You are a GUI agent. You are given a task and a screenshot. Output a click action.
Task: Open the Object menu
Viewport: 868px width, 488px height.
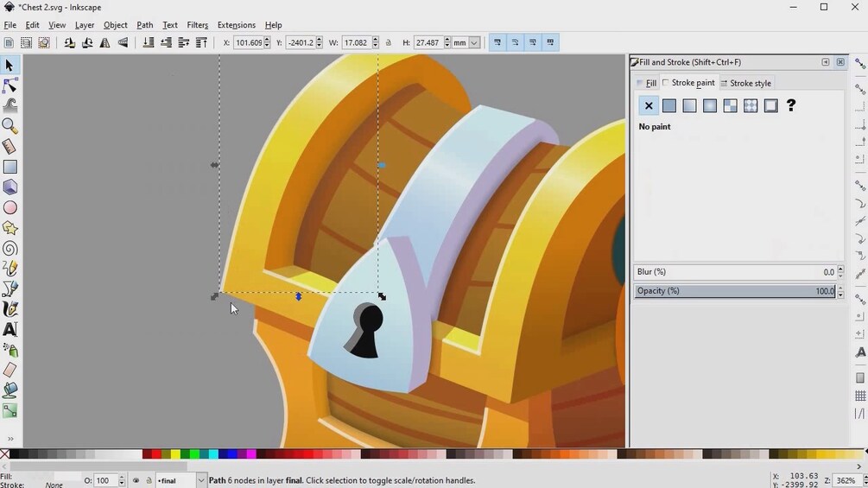[115, 25]
